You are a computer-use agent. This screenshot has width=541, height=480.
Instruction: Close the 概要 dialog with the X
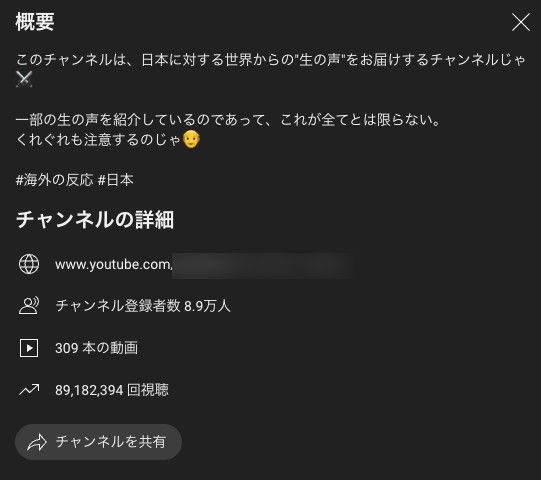coord(521,22)
